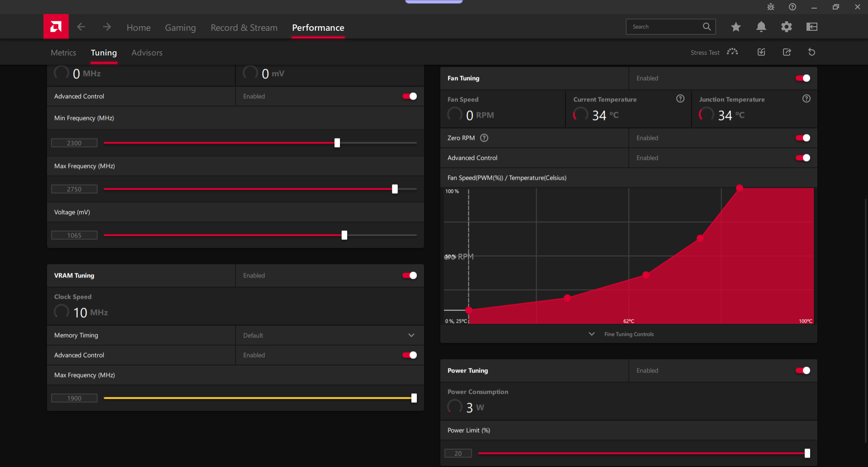Click the bug report icon
Viewport: 868px width, 467px height.
pyautogui.click(x=771, y=7)
